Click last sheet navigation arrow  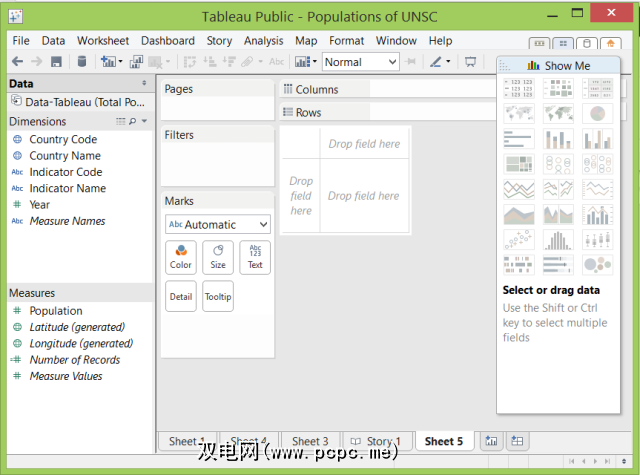607,461
